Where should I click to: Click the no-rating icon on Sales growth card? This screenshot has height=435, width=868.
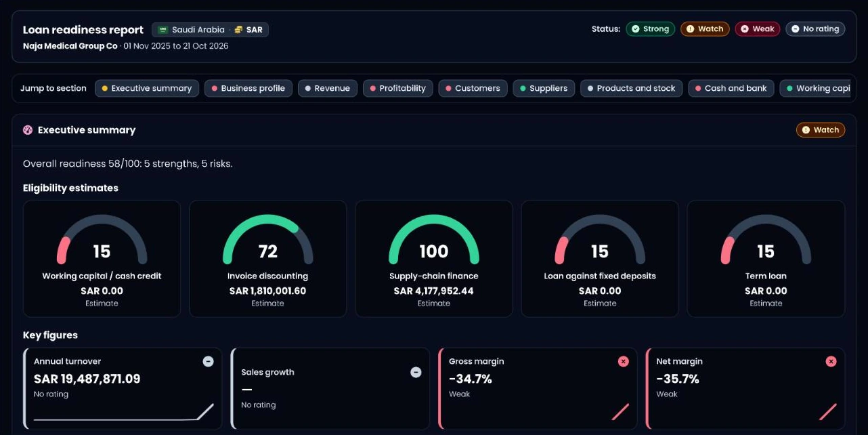[x=416, y=373]
